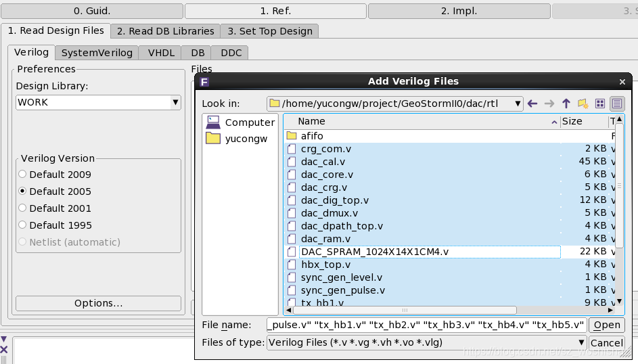The height and width of the screenshot is (364, 638).
Task: Expand the Look in path dropdown
Action: click(518, 104)
